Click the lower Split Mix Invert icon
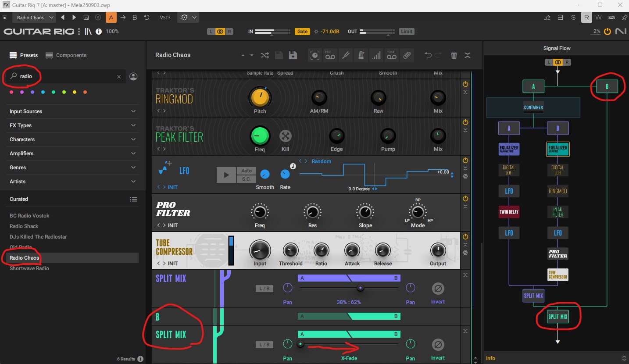This screenshot has height=364, width=629. click(438, 344)
